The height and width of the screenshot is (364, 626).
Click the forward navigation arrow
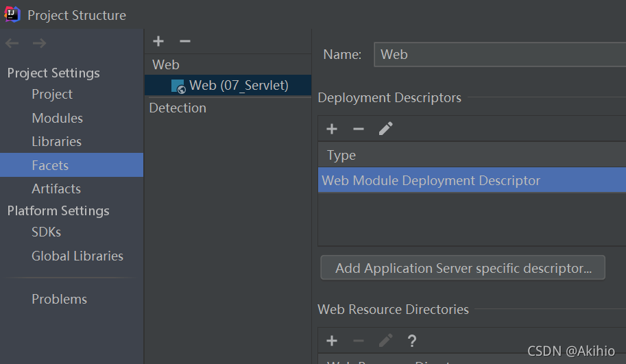pyautogui.click(x=39, y=43)
